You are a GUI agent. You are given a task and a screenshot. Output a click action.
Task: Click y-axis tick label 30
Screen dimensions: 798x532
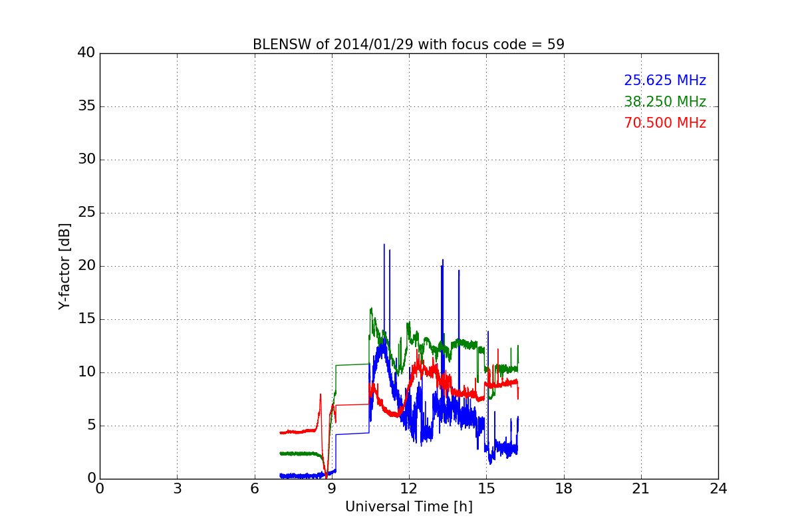86,160
